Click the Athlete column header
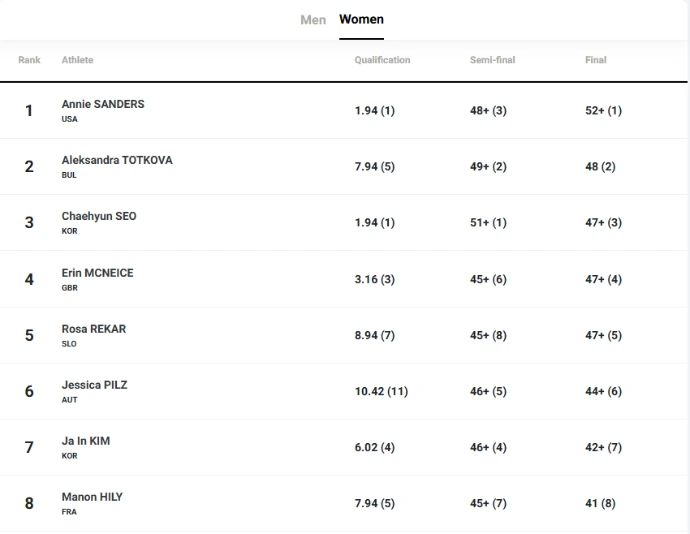 pos(77,60)
